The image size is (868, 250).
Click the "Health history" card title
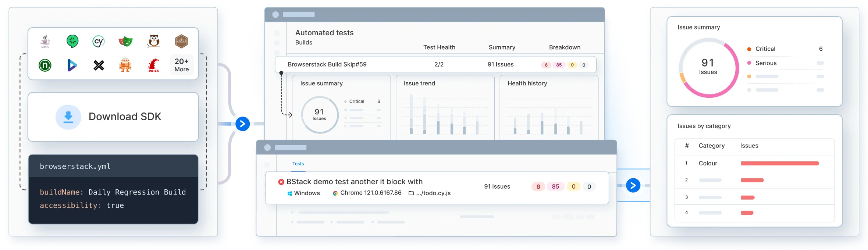[527, 83]
